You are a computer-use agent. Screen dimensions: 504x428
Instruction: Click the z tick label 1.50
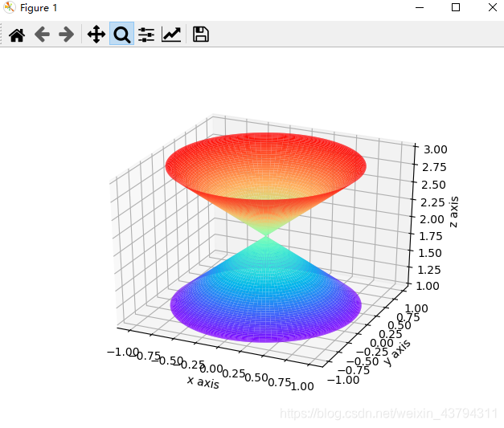(x=430, y=253)
